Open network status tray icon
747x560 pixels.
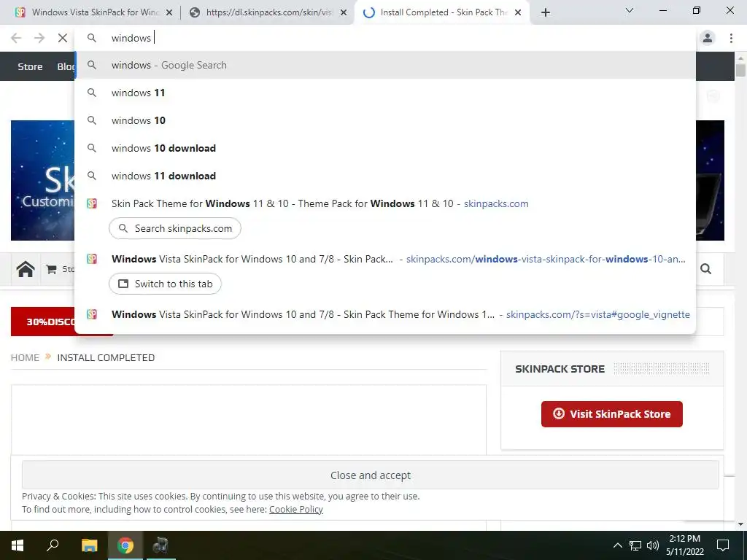pos(635,545)
